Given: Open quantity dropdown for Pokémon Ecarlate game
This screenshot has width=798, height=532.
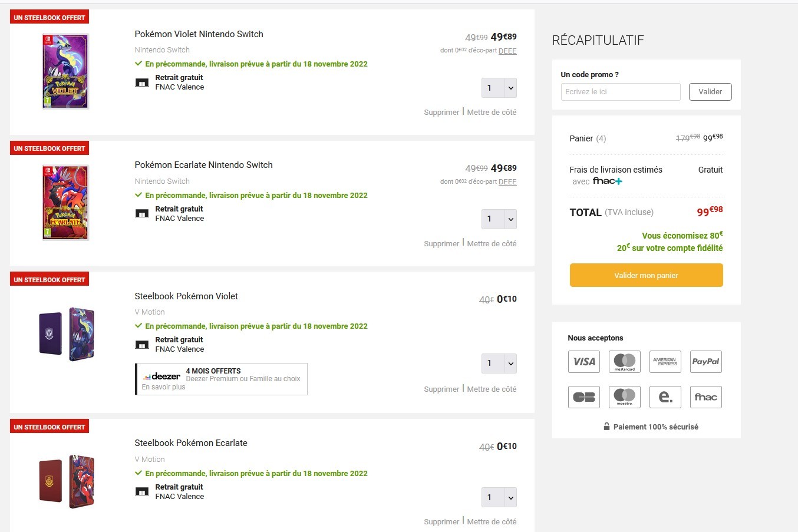Looking at the screenshot, I should pos(499,219).
